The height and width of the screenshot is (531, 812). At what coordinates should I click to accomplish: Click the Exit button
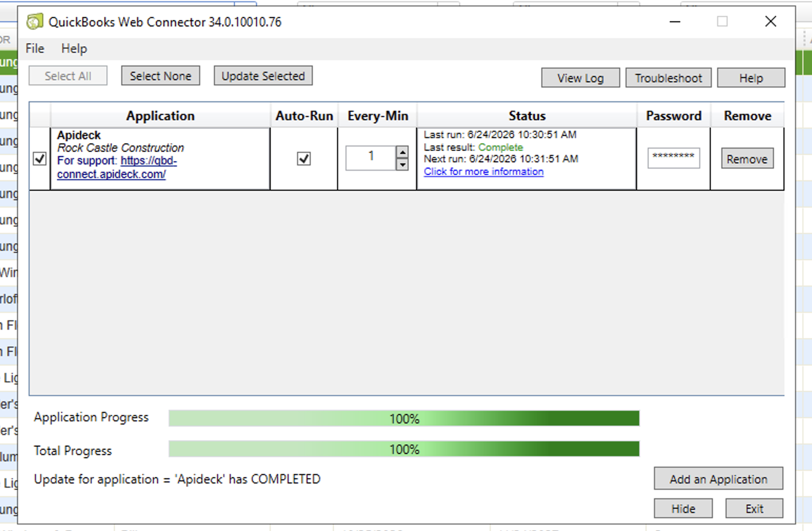(x=754, y=508)
